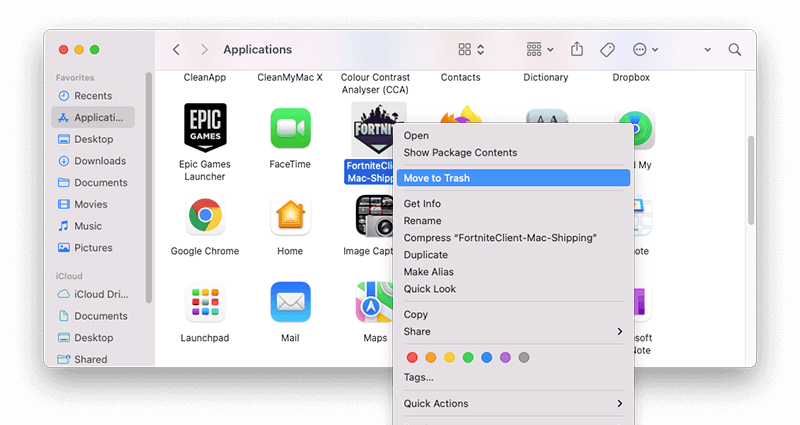Open Downloads in the sidebar
The height and width of the screenshot is (425, 800).
[93, 161]
